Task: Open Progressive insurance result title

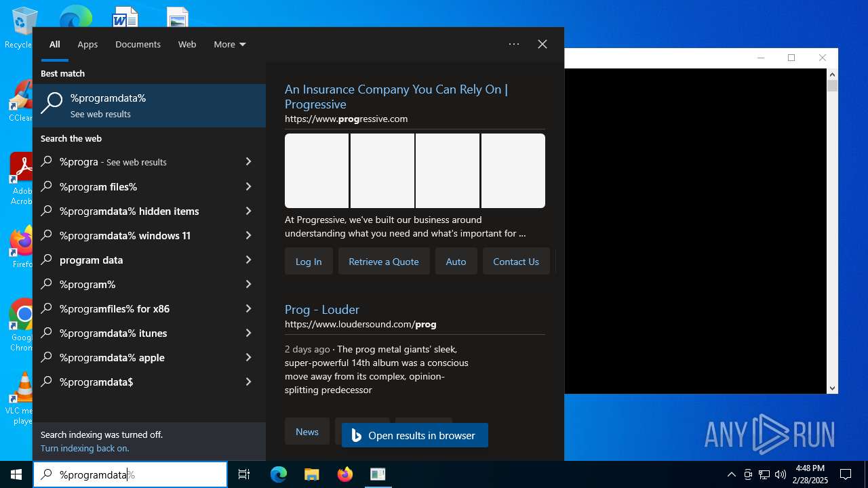Action: [396, 97]
